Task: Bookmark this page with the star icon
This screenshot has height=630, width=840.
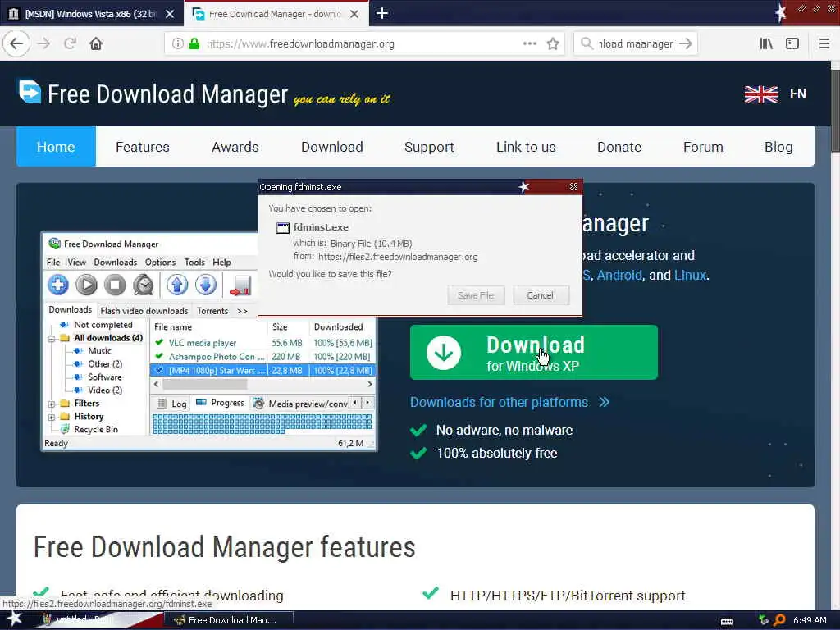Action: coord(553,43)
